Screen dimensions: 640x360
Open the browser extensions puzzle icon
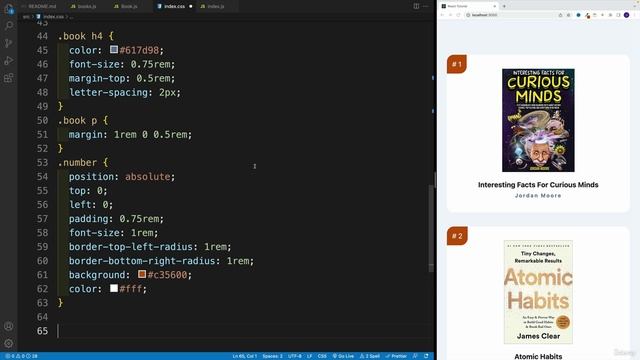611,15
